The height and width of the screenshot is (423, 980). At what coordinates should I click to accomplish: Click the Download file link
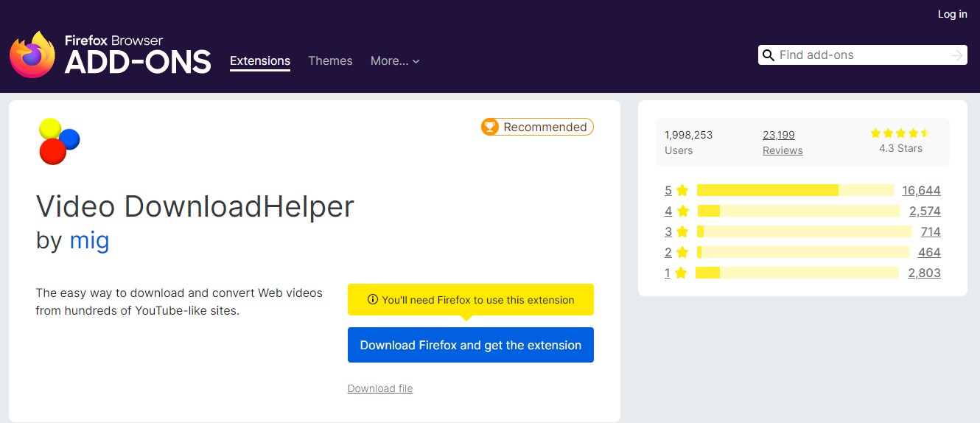point(379,388)
